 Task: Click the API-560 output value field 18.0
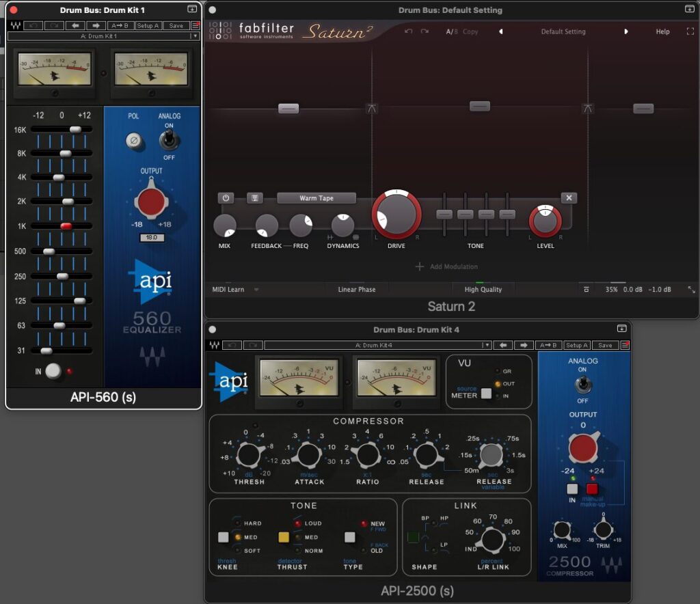[152, 238]
